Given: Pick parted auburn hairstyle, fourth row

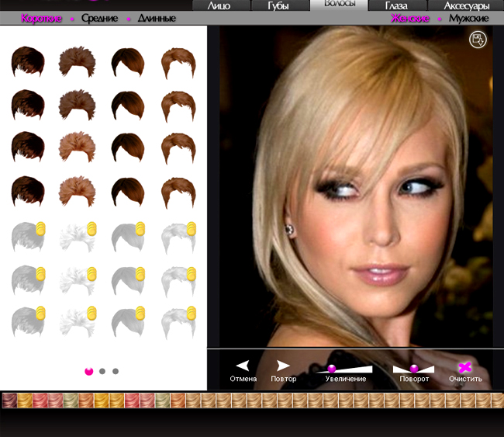Looking at the screenshot, I should point(178,192).
